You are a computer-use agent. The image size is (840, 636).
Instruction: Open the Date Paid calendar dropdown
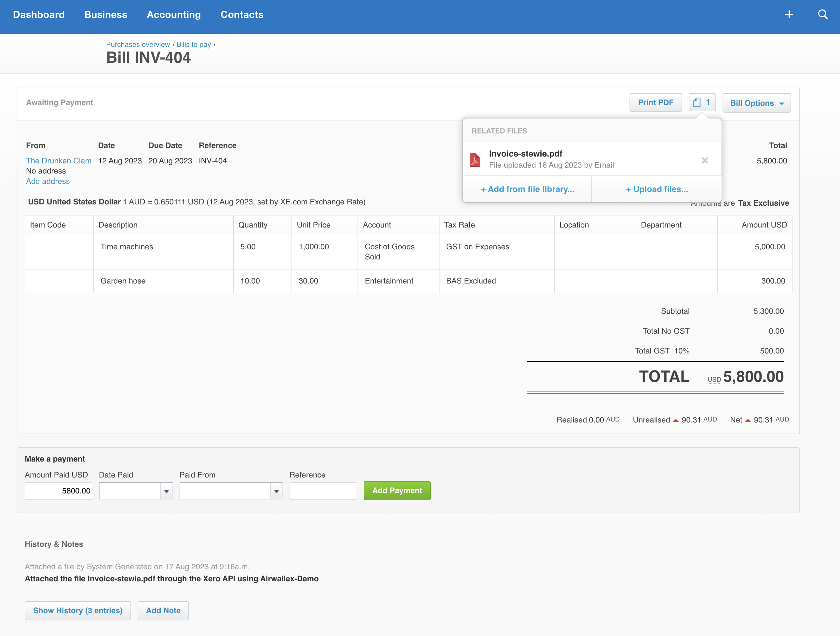[166, 491]
